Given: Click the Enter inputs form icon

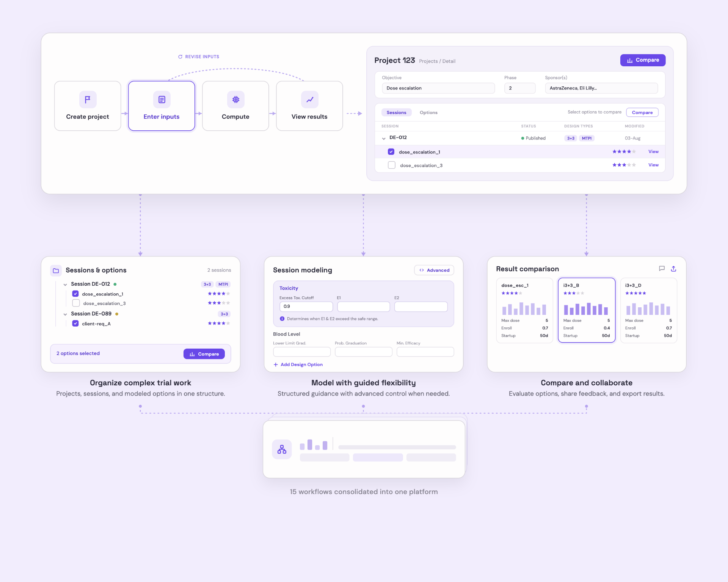Looking at the screenshot, I should pyautogui.click(x=162, y=100).
